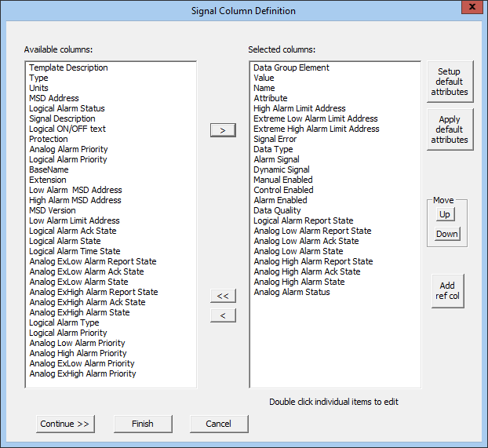The height and width of the screenshot is (448, 488).
Task: Move selected column Down
Action: [447, 234]
